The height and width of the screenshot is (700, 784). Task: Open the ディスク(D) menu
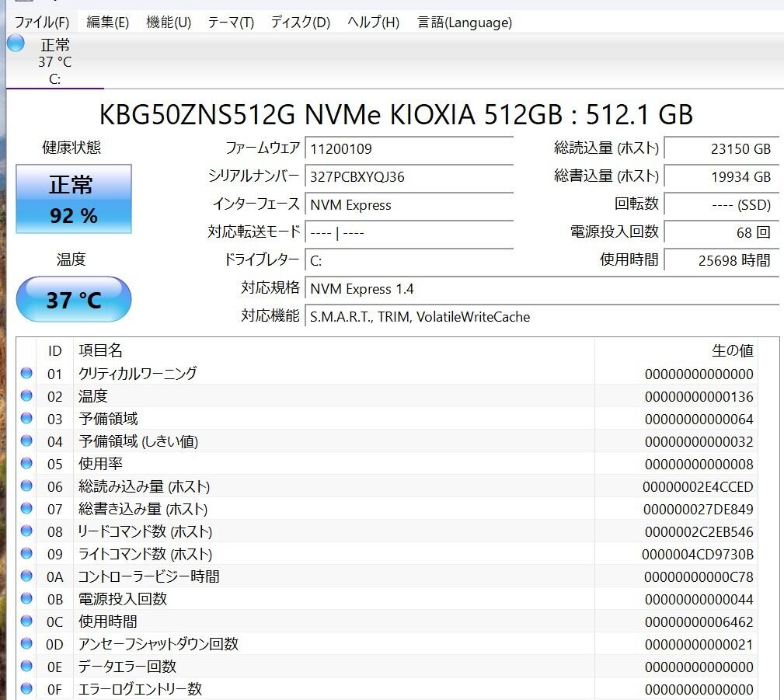[300, 23]
